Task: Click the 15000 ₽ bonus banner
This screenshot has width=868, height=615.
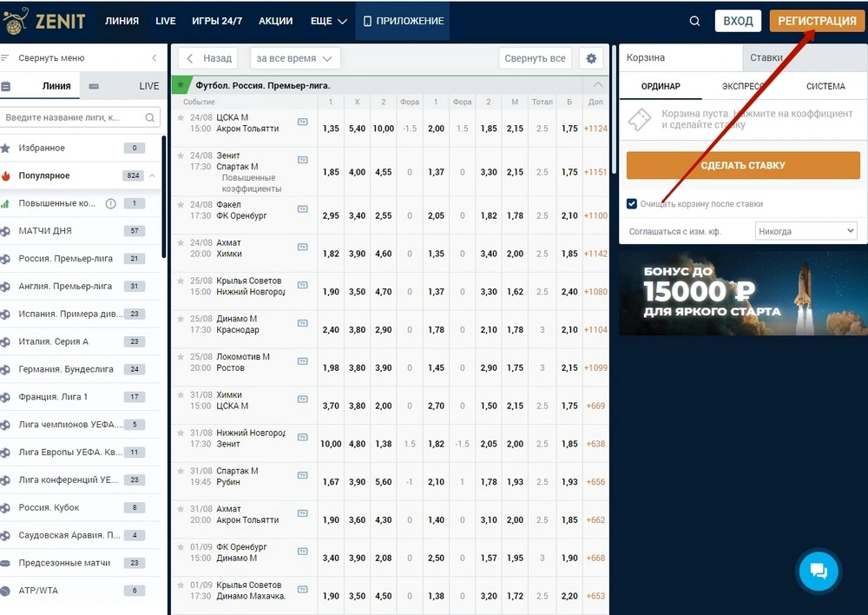Action: point(742,293)
